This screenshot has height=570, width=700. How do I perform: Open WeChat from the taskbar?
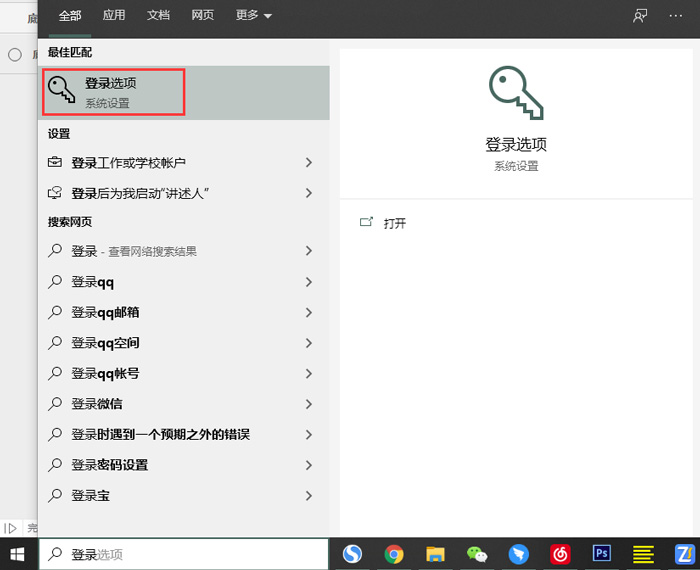point(477,553)
